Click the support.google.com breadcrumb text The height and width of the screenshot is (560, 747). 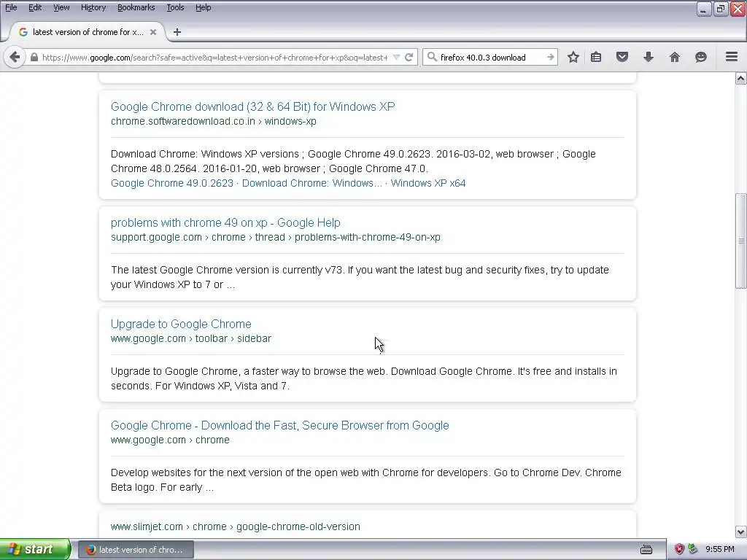coord(275,237)
